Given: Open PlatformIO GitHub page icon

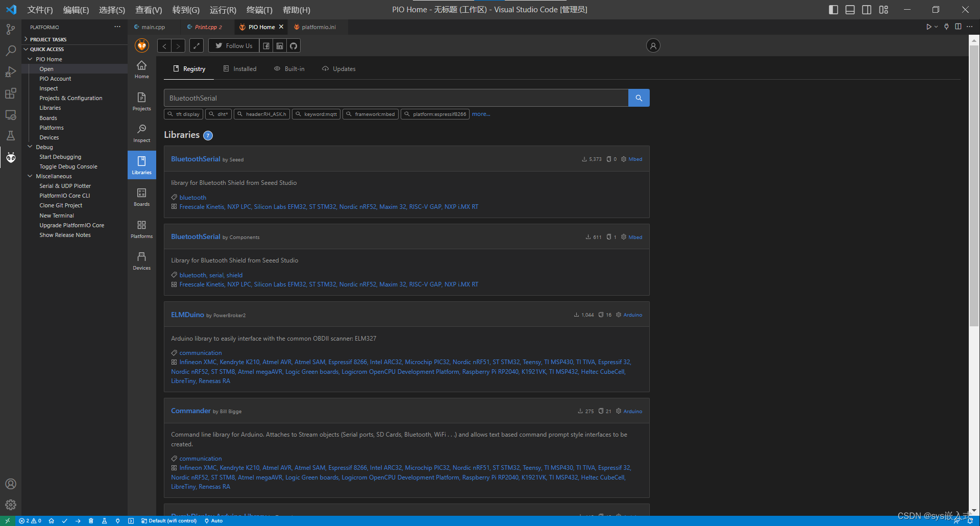Looking at the screenshot, I should click(x=293, y=46).
